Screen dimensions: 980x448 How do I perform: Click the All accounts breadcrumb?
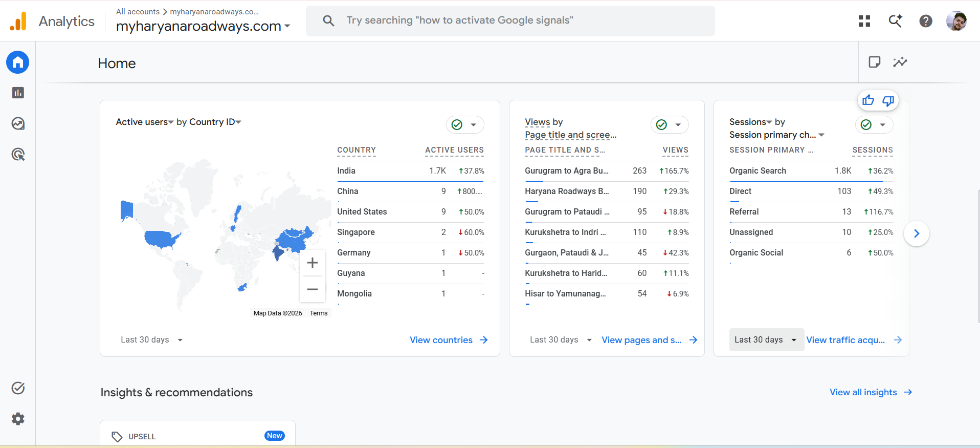tap(138, 11)
